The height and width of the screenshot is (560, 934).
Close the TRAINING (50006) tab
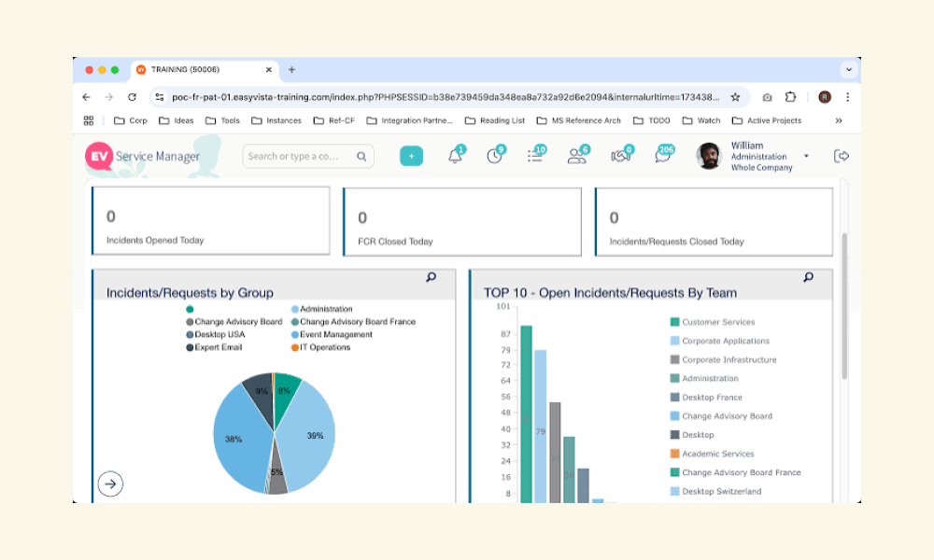point(269,70)
